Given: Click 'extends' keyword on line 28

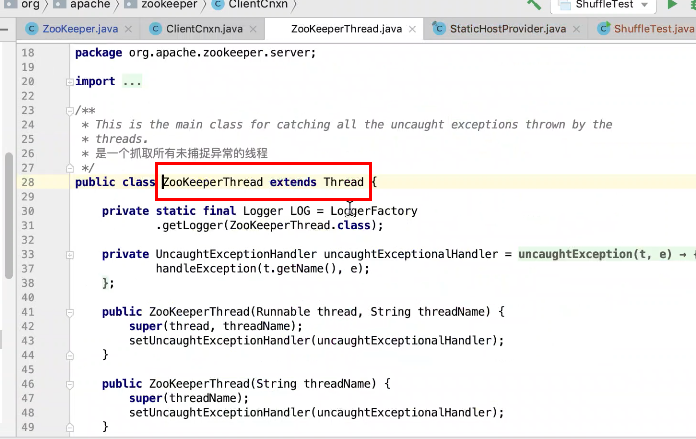Looking at the screenshot, I should tap(293, 182).
